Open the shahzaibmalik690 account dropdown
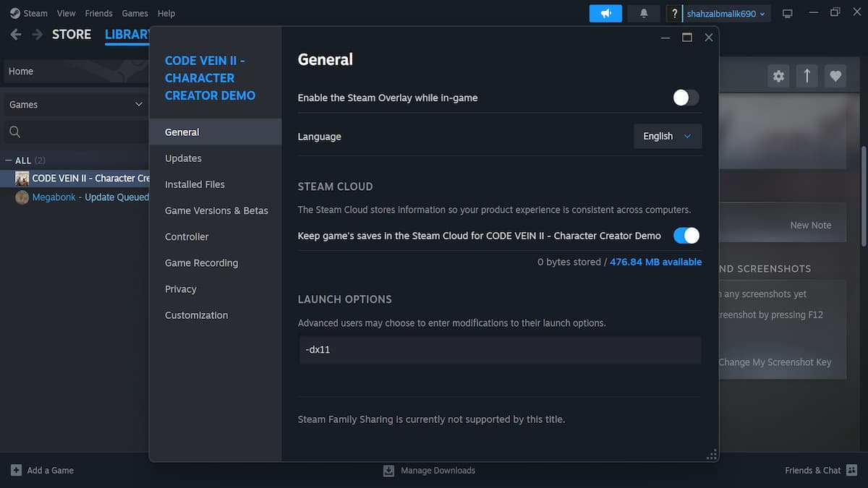 click(726, 14)
